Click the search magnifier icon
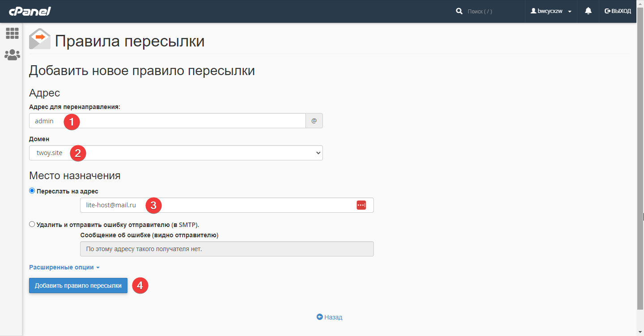This screenshot has width=644, height=336. click(x=459, y=11)
